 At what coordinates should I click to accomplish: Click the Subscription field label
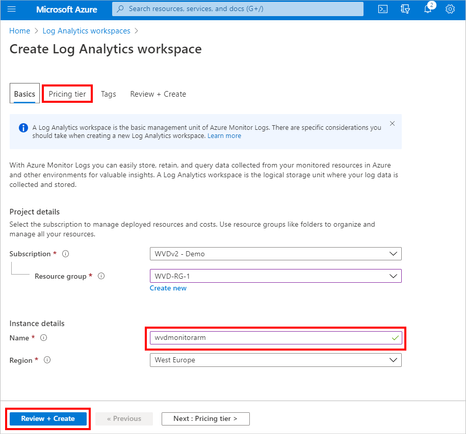(30, 254)
